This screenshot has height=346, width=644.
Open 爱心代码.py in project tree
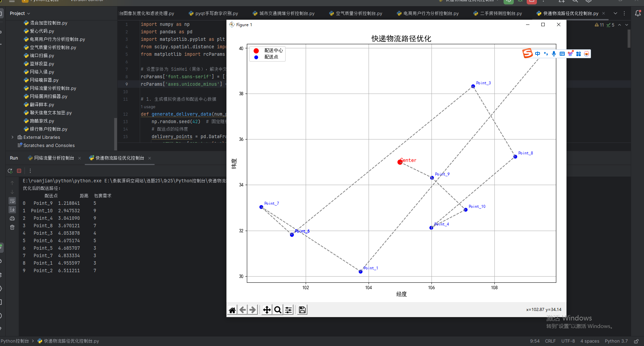pyautogui.click(x=39, y=31)
